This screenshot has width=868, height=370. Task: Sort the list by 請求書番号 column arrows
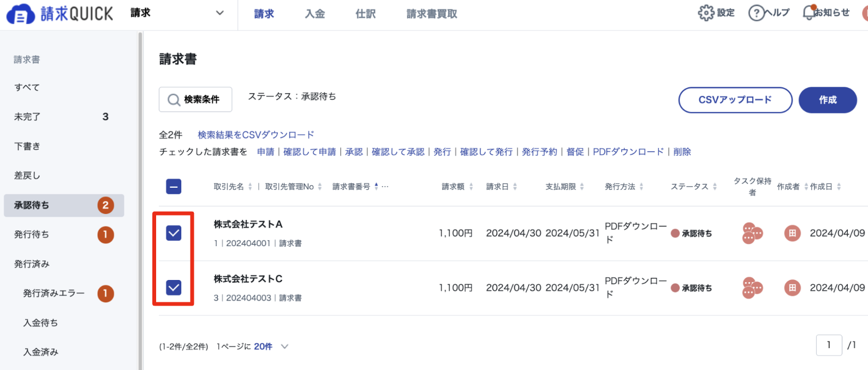[x=376, y=187]
